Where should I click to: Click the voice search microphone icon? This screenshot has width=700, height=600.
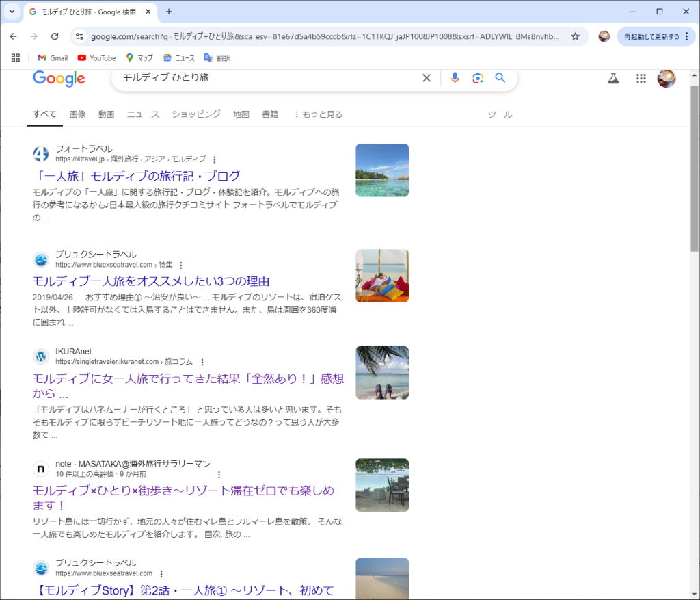click(x=455, y=78)
